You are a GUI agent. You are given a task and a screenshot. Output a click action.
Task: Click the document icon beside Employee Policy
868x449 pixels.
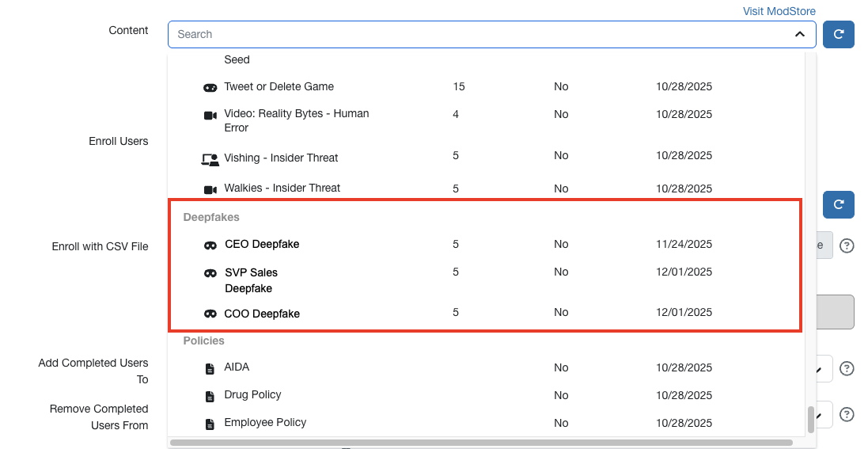pos(210,424)
